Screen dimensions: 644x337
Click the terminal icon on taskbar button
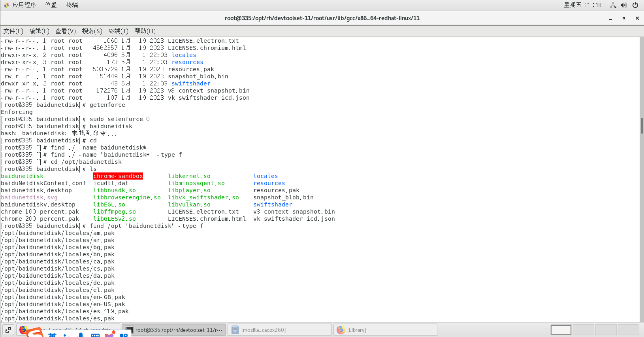pyautogui.click(x=129, y=329)
